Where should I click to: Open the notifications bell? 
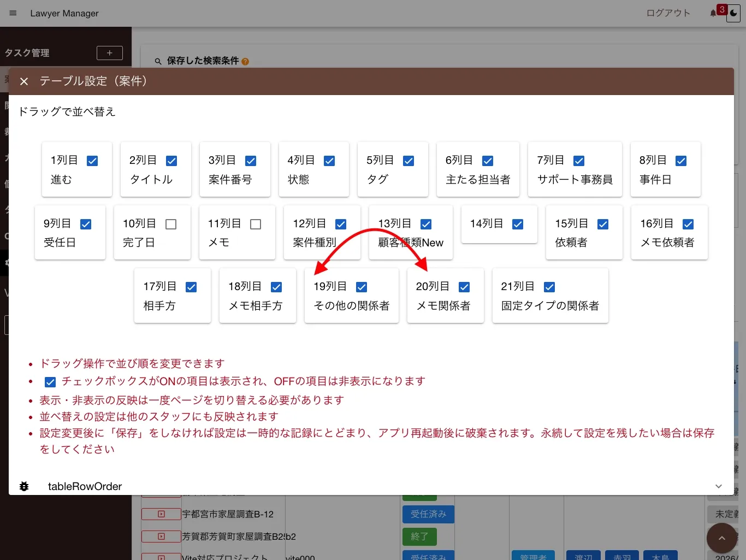coord(713,13)
